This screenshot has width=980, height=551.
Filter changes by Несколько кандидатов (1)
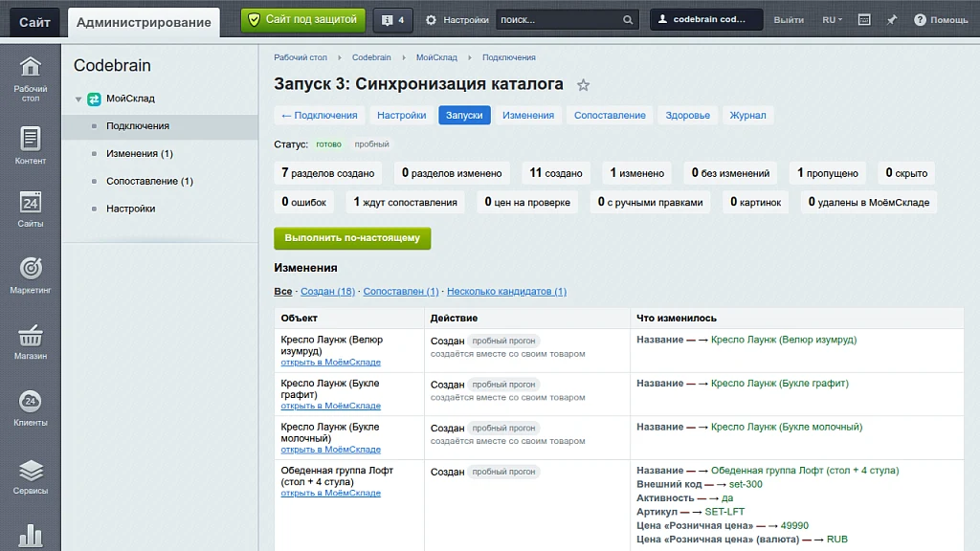pyautogui.click(x=507, y=291)
